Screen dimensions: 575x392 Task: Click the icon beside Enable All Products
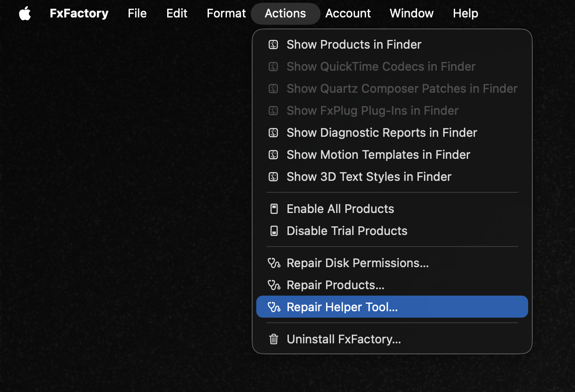(x=274, y=209)
